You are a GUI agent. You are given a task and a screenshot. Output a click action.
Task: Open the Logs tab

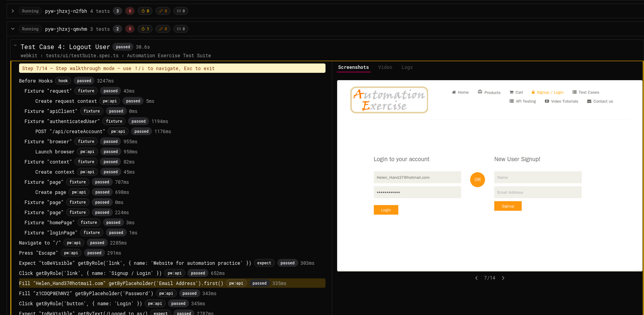(407, 67)
